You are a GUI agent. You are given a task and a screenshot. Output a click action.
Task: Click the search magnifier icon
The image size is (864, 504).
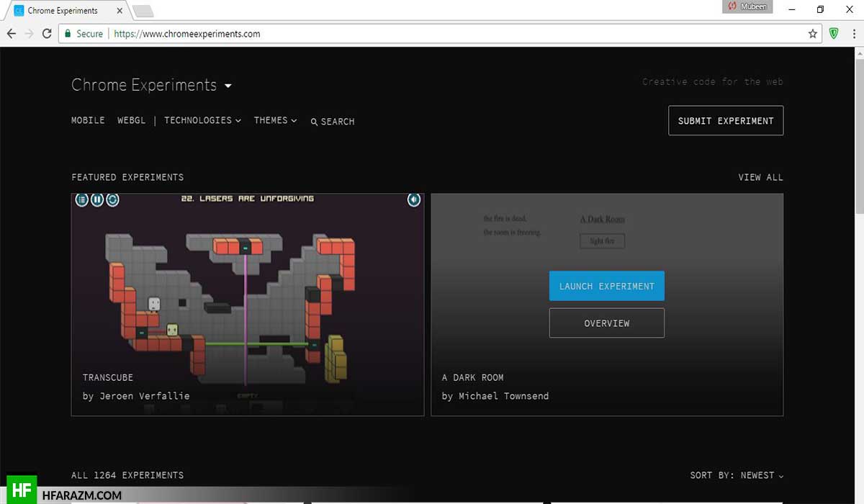tap(314, 122)
